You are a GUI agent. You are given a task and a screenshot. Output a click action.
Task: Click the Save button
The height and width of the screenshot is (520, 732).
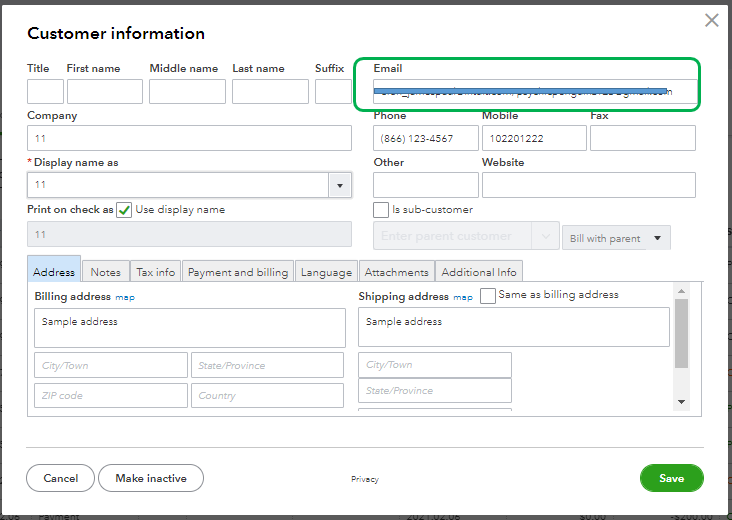pyautogui.click(x=671, y=478)
